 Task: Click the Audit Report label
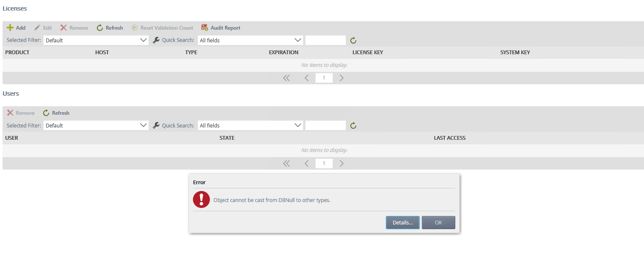(226, 28)
